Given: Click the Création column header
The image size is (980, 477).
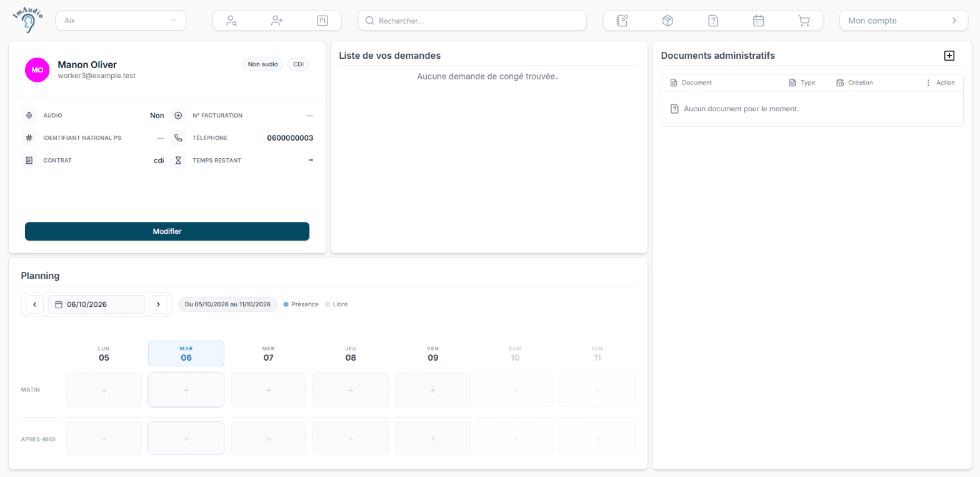Looking at the screenshot, I should [x=860, y=83].
